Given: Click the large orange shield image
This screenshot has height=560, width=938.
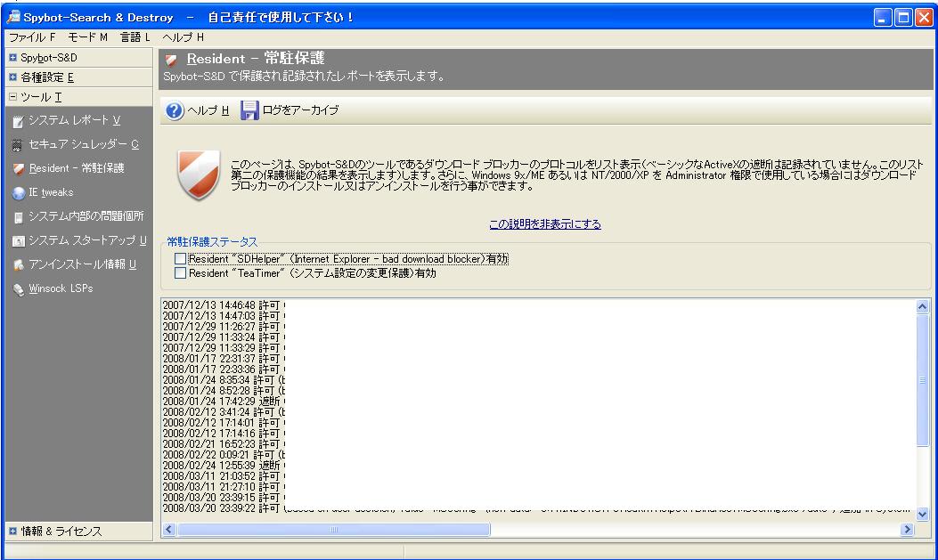Looking at the screenshot, I should click(x=200, y=174).
